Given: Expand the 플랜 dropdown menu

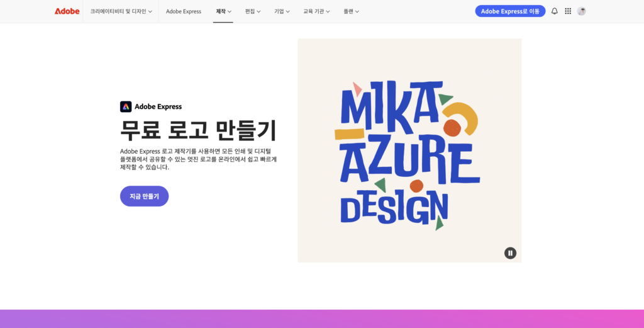Looking at the screenshot, I should pos(351,11).
